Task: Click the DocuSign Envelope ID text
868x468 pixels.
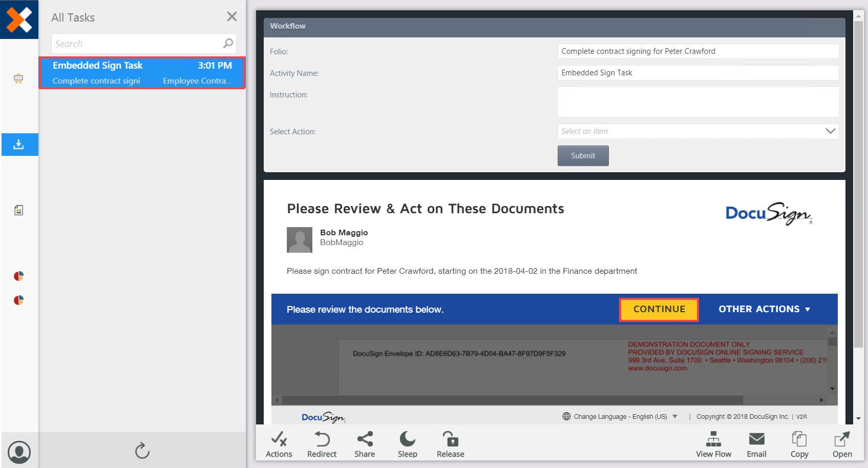Action: pos(459,353)
